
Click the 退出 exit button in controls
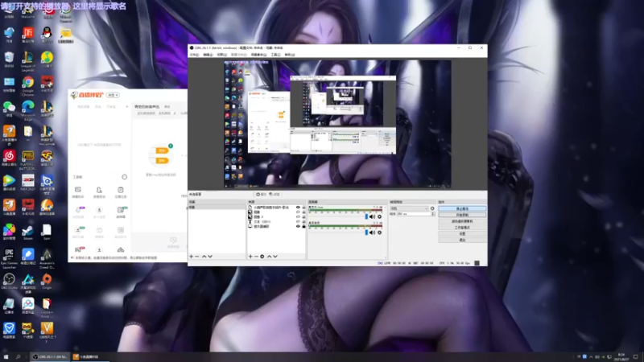(462, 240)
